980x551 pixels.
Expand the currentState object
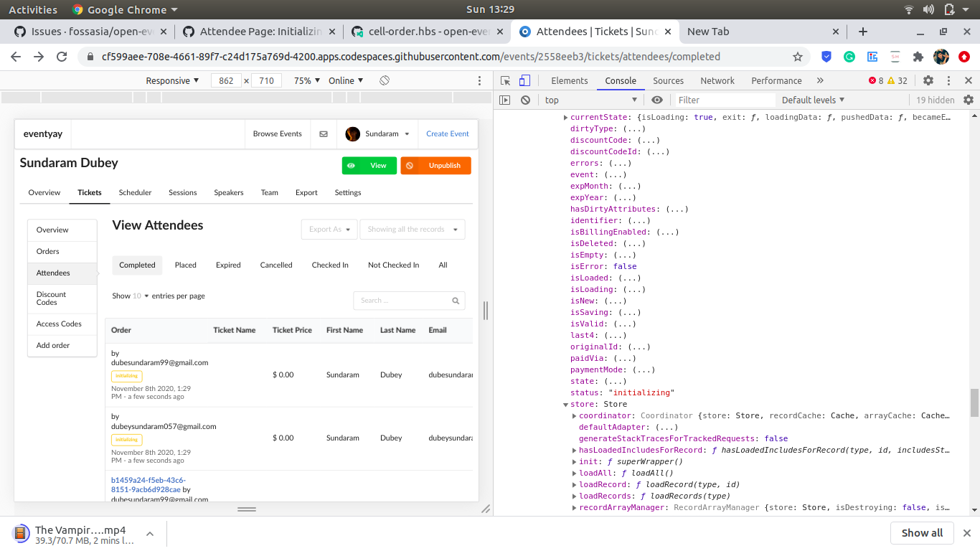click(565, 117)
